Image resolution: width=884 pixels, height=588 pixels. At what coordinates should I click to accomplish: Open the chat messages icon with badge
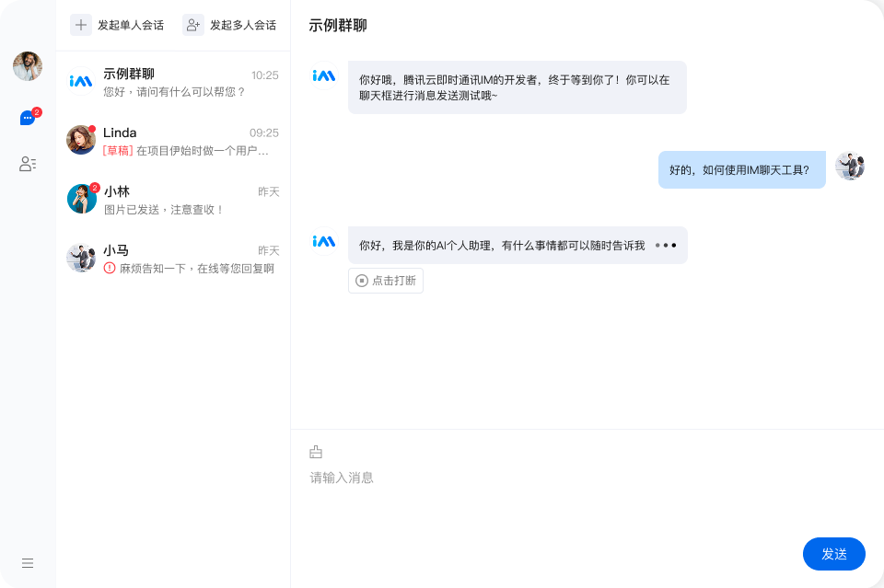coord(28,117)
